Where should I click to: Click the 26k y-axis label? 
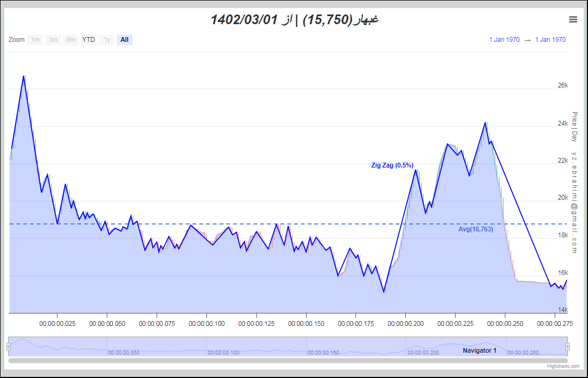coord(563,85)
